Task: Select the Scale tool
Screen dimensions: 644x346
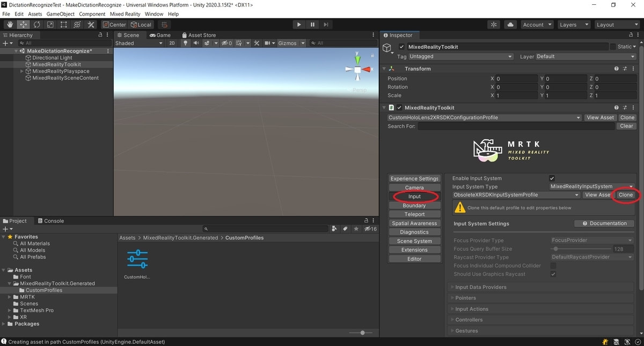Action: (50, 25)
